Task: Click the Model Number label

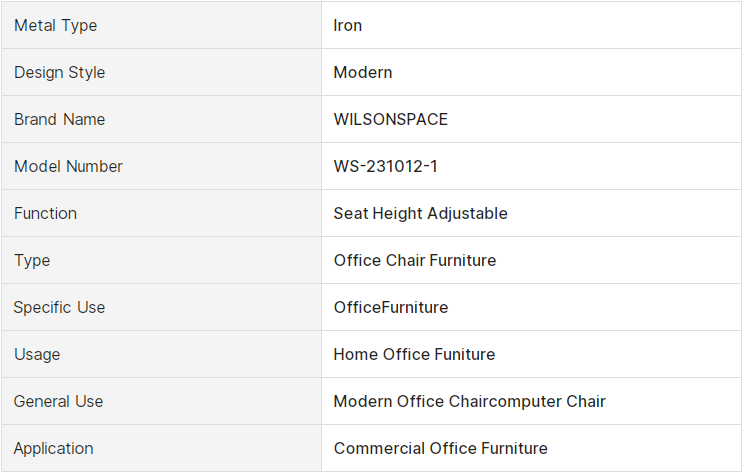Action: coord(68,166)
